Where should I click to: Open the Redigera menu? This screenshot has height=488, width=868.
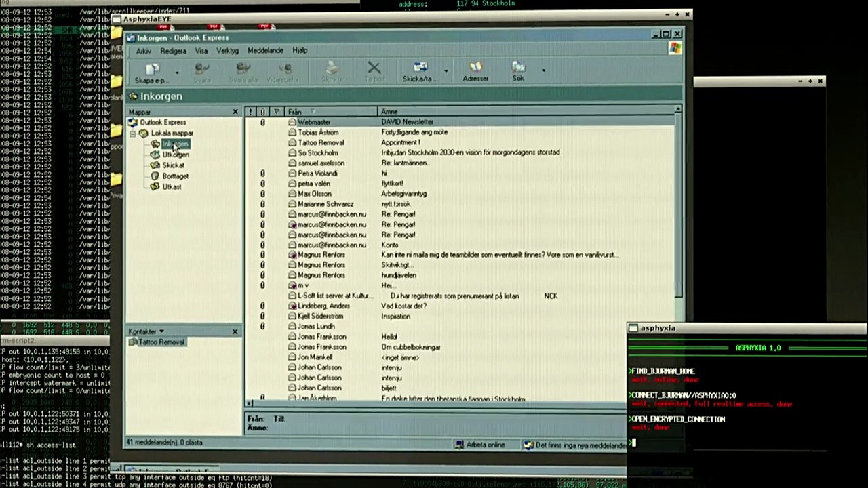[x=173, y=51]
